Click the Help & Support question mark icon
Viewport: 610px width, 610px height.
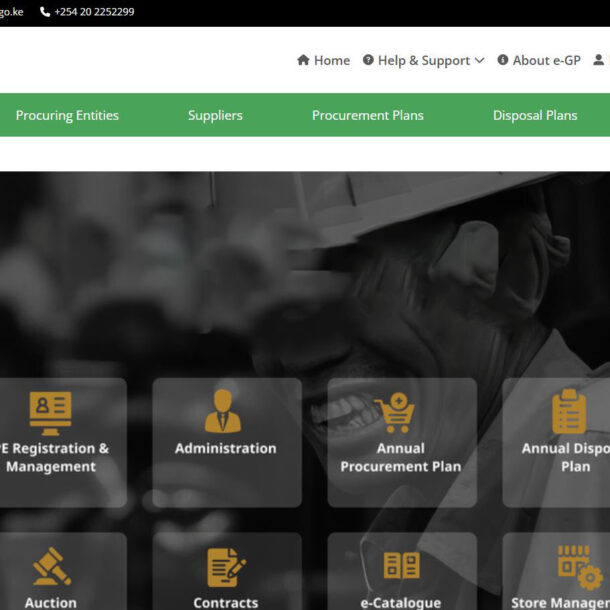[x=368, y=60]
